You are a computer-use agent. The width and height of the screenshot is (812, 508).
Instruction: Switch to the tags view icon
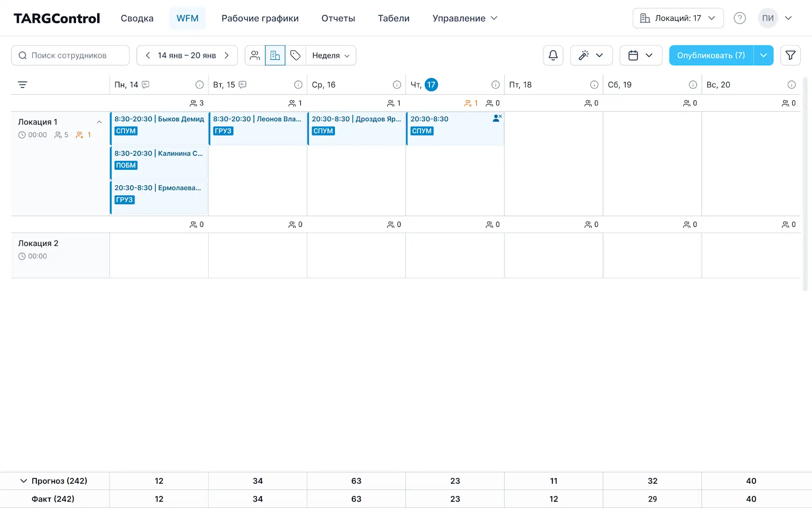click(295, 55)
